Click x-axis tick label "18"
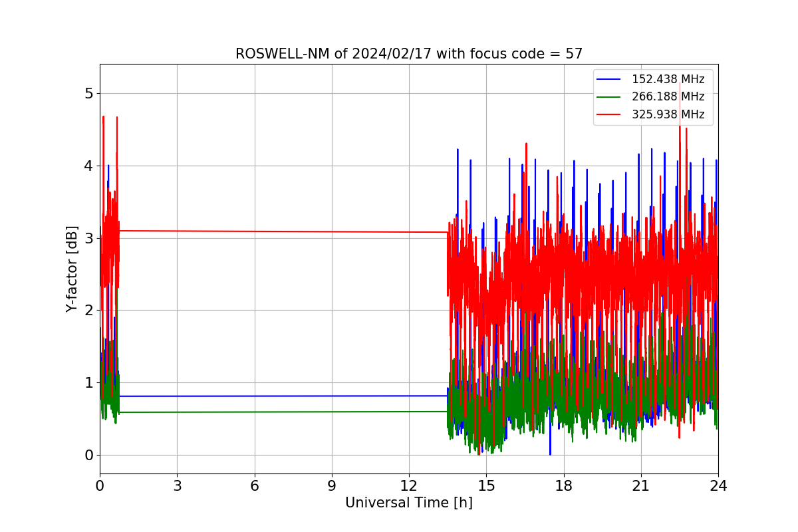 (564, 485)
